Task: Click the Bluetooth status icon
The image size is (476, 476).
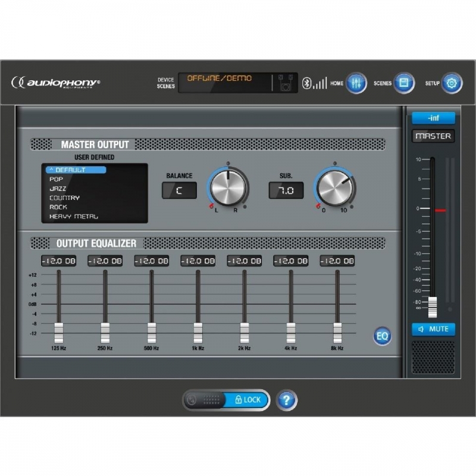Action: (308, 83)
